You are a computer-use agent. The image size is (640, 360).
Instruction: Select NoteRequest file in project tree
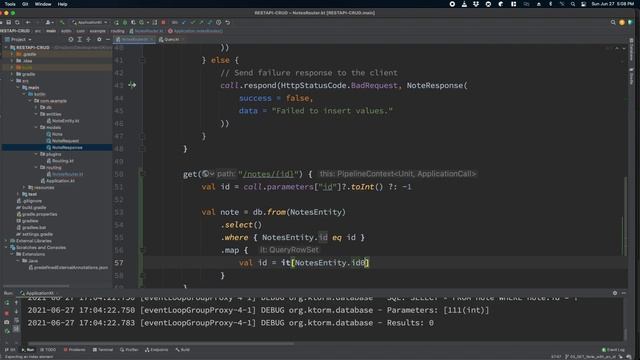(x=62, y=141)
